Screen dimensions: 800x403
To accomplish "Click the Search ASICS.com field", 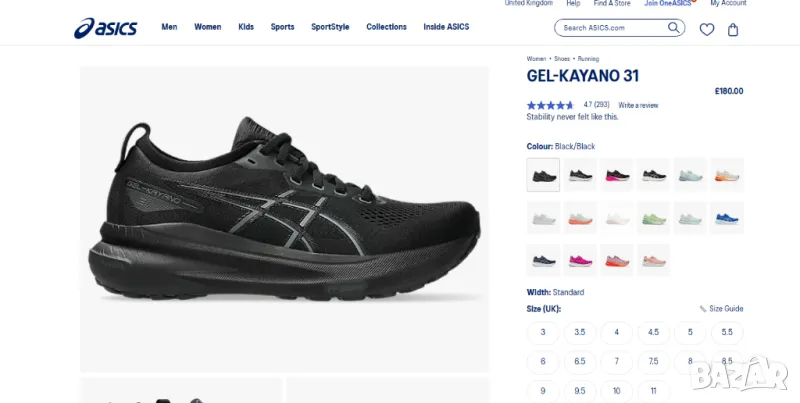I will [x=613, y=28].
